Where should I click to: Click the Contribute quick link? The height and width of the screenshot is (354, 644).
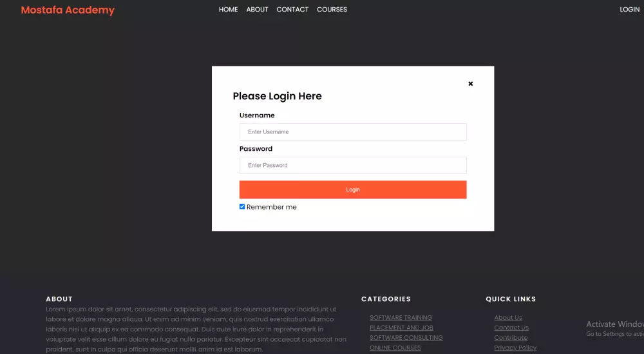511,338
